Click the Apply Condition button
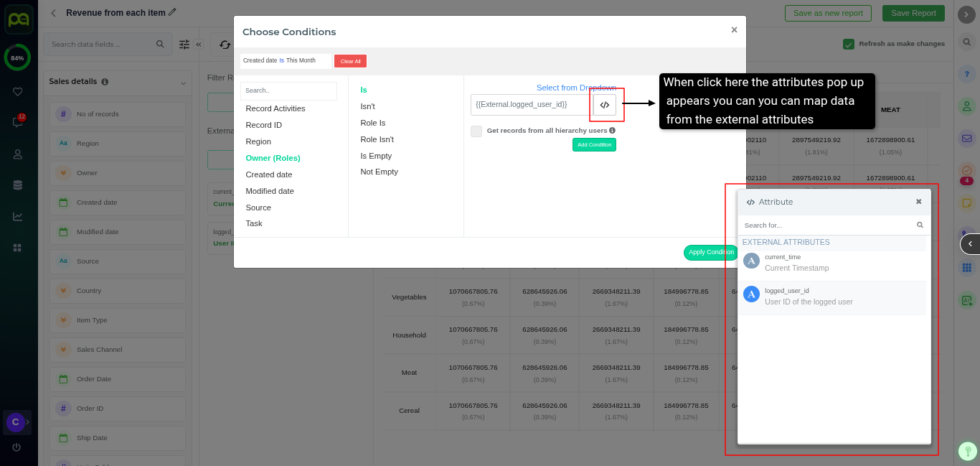Screen dimensions: 980x466 (710, 253)
